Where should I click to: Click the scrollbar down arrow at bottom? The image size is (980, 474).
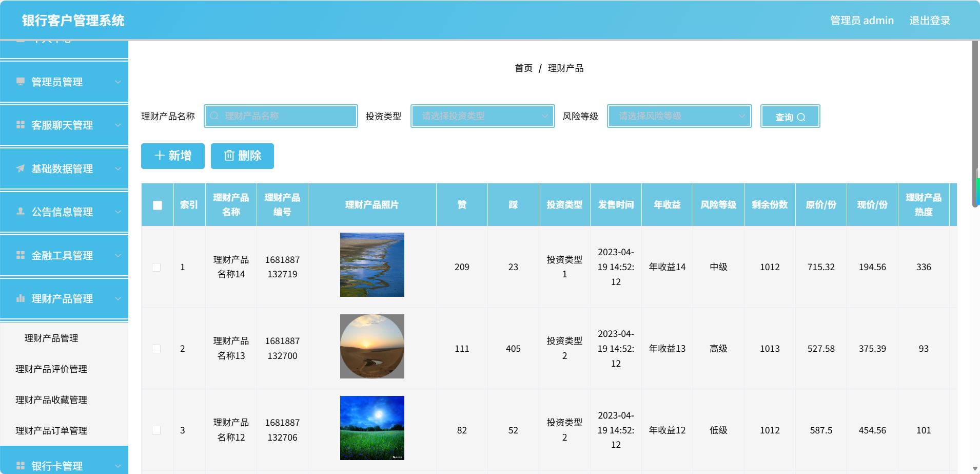[x=975, y=469]
